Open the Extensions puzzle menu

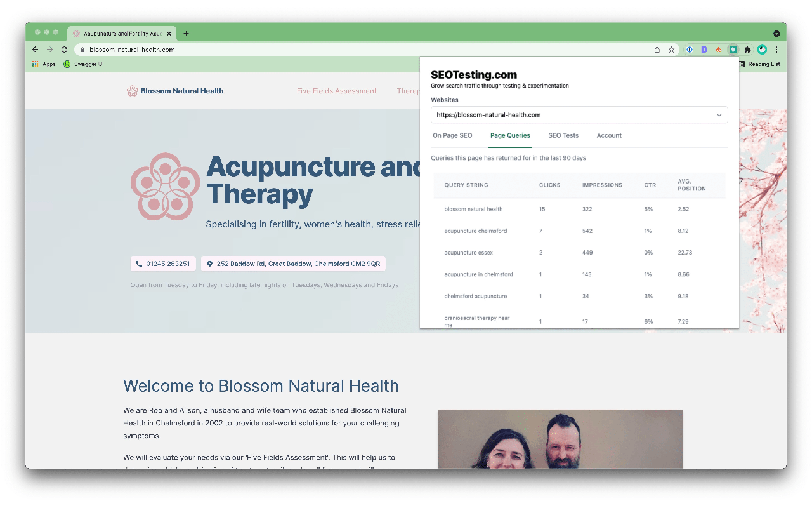[x=747, y=50]
